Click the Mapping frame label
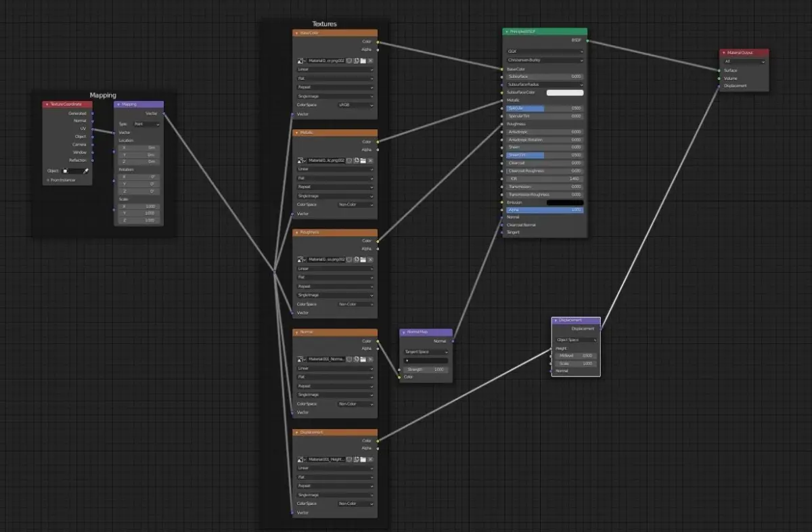This screenshot has height=532, width=812. click(x=103, y=95)
